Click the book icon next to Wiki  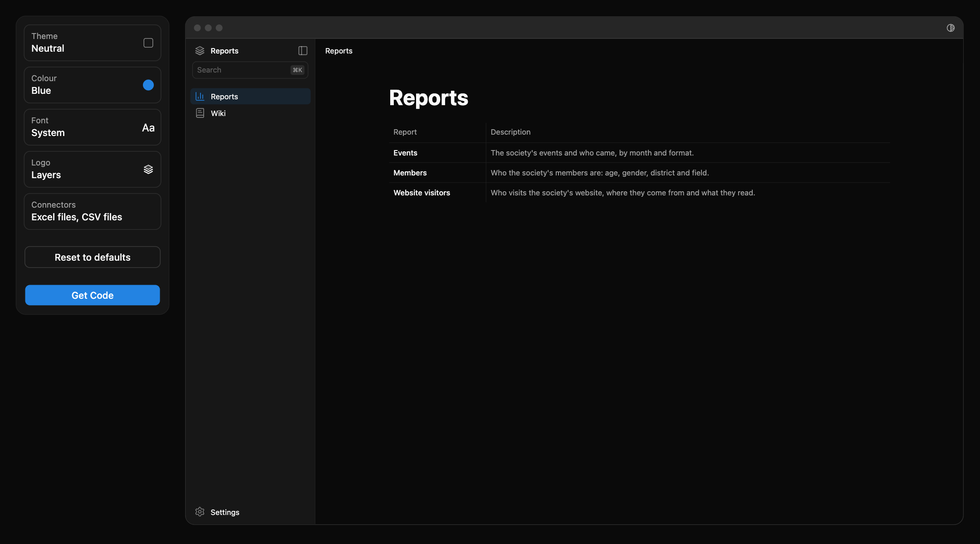click(x=200, y=113)
